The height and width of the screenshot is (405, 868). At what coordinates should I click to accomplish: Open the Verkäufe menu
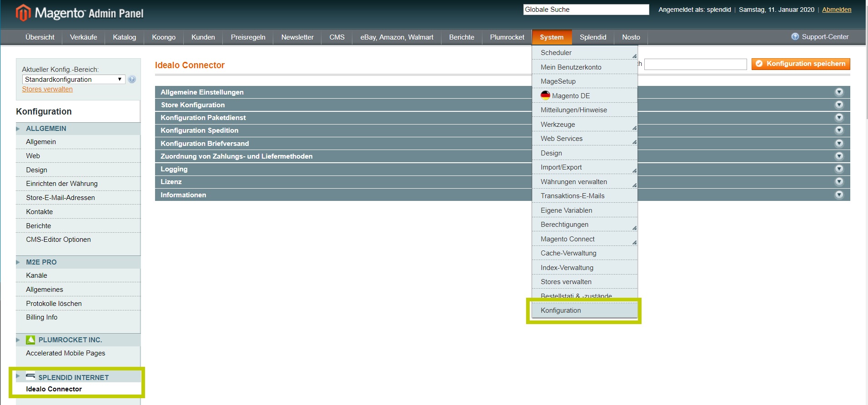click(x=84, y=37)
